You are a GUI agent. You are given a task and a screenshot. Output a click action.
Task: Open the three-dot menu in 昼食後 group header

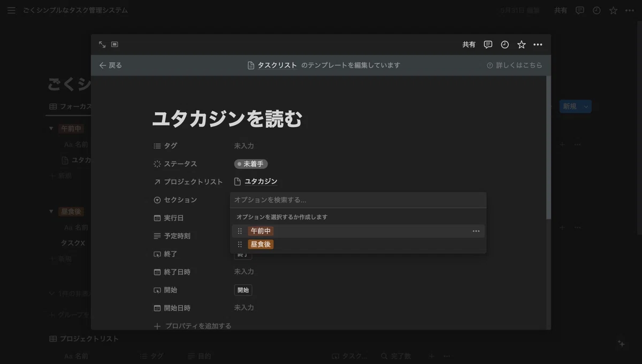click(x=577, y=227)
